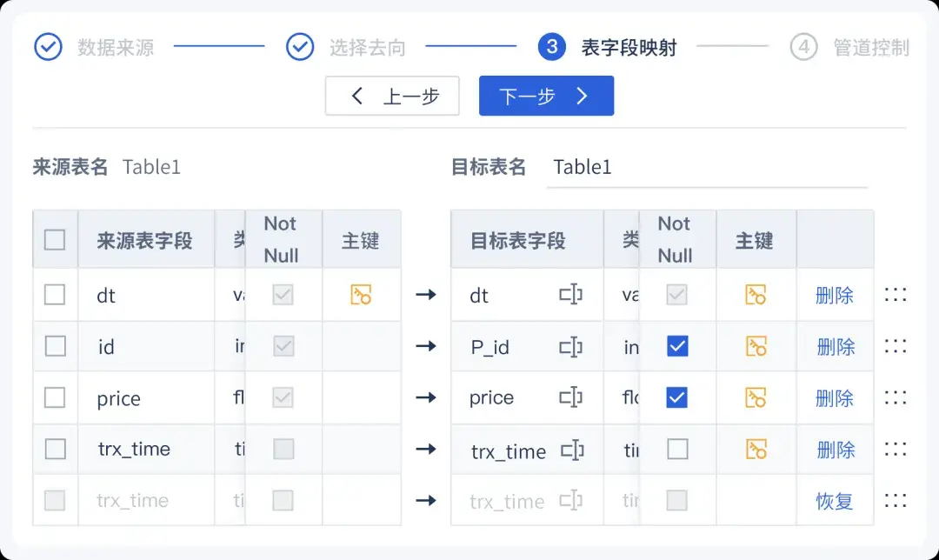Image resolution: width=939 pixels, height=560 pixels.
Task: Click rename icon beside target dt field
Action: (570, 295)
